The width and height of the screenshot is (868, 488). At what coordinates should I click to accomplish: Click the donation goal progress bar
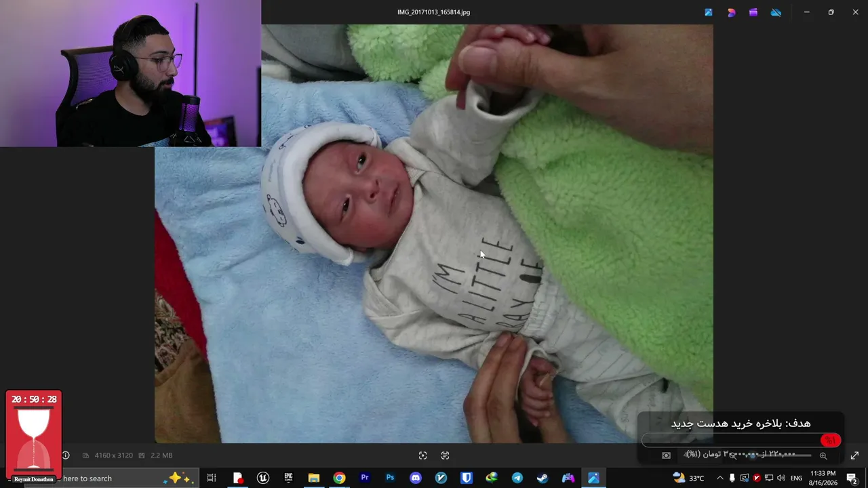pyautogui.click(x=741, y=441)
